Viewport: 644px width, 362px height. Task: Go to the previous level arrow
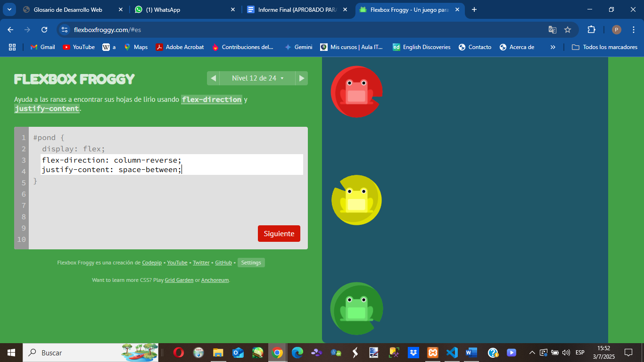point(213,78)
